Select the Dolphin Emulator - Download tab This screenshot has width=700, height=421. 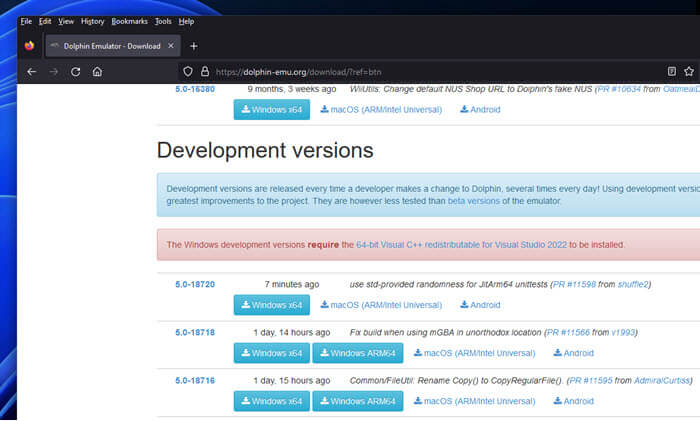pos(112,46)
